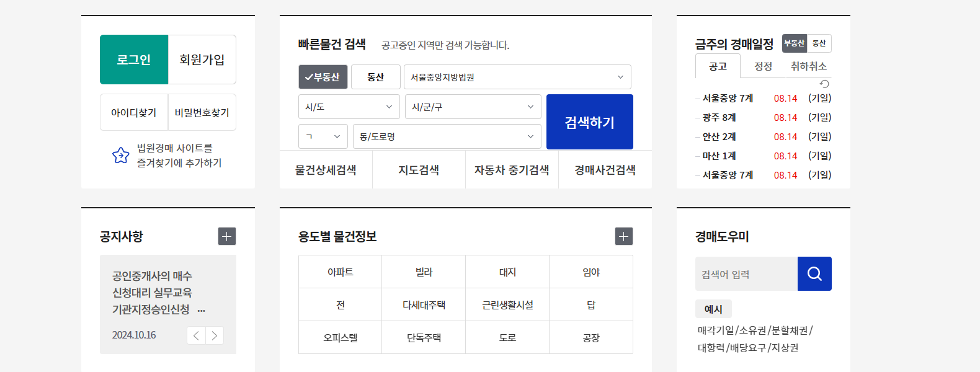Open the 동/도로명 dropdown
This screenshot has height=372, width=980.
point(447,136)
